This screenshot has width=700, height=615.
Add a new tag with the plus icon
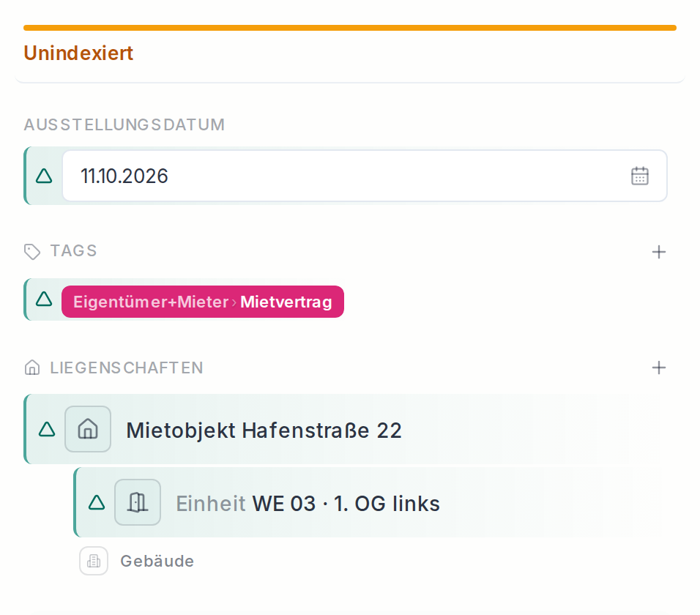658,252
